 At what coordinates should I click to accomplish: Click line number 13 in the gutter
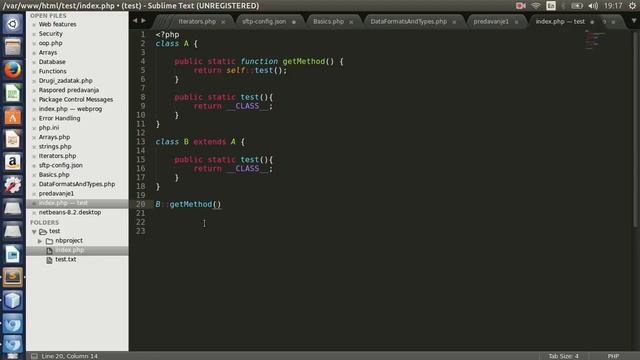coord(141,142)
